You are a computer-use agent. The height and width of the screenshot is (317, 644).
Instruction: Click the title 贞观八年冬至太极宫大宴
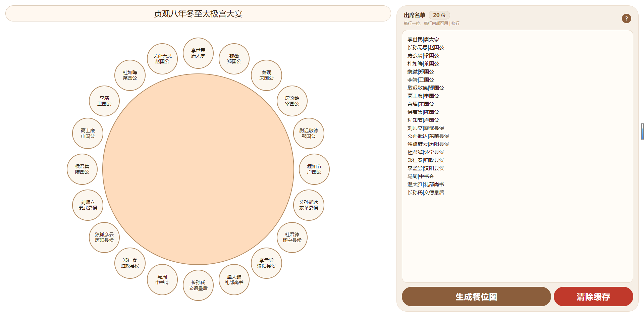pos(198,14)
